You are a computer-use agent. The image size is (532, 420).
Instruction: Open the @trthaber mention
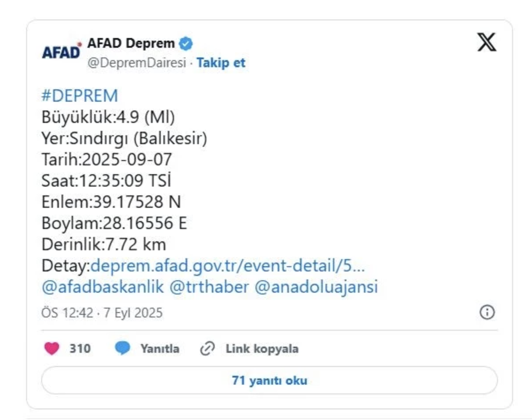click(x=209, y=287)
